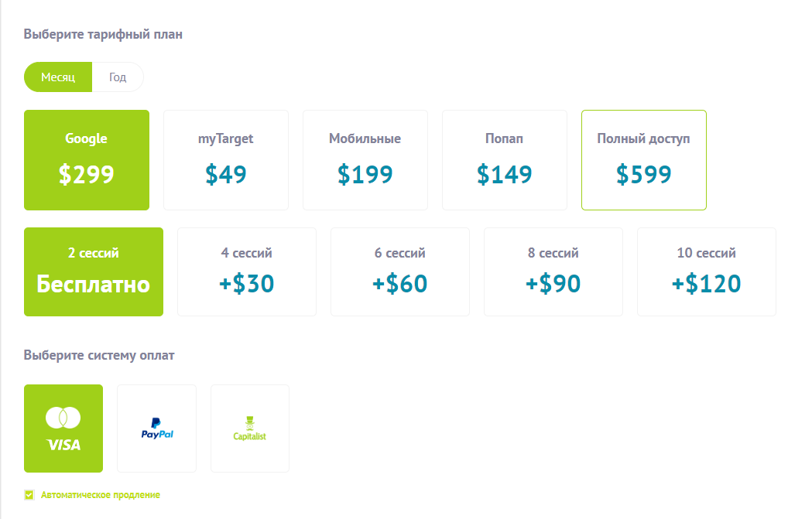Click the $599 price in Полный доступ
The height and width of the screenshot is (519, 812).
click(x=644, y=174)
